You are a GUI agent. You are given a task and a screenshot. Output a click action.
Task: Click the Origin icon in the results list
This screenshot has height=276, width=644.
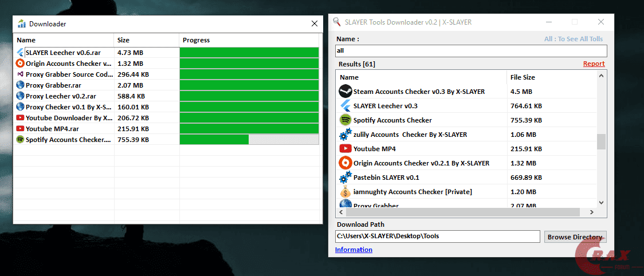click(x=345, y=163)
